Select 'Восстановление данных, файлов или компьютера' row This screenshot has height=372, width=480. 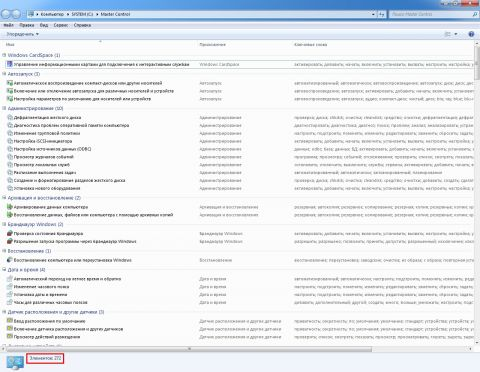[x=240, y=215]
